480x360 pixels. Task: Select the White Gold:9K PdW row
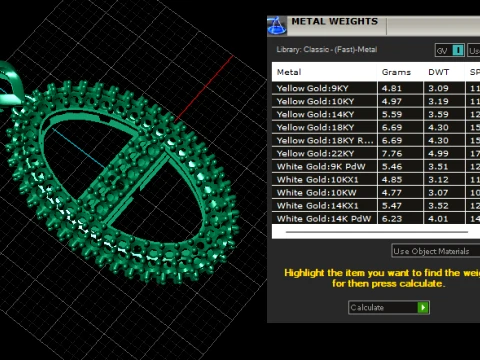(x=376, y=166)
